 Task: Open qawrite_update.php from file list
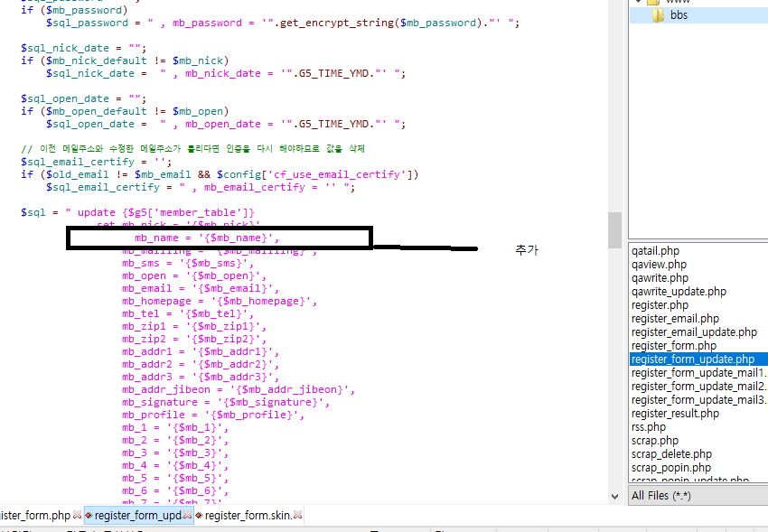[x=679, y=291]
